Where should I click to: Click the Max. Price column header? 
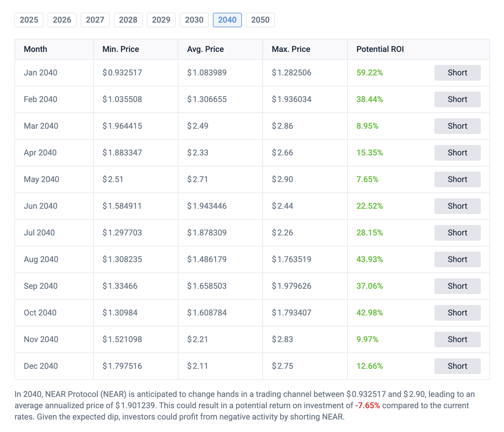[x=305, y=49]
